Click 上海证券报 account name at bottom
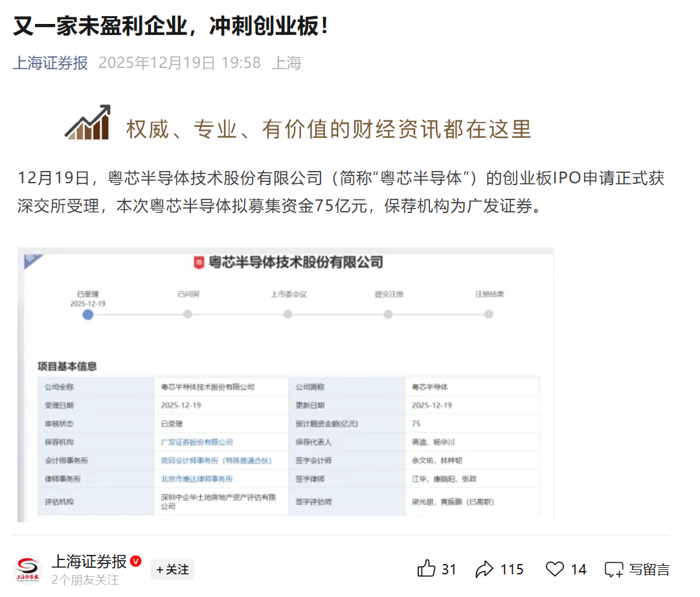 89,562
